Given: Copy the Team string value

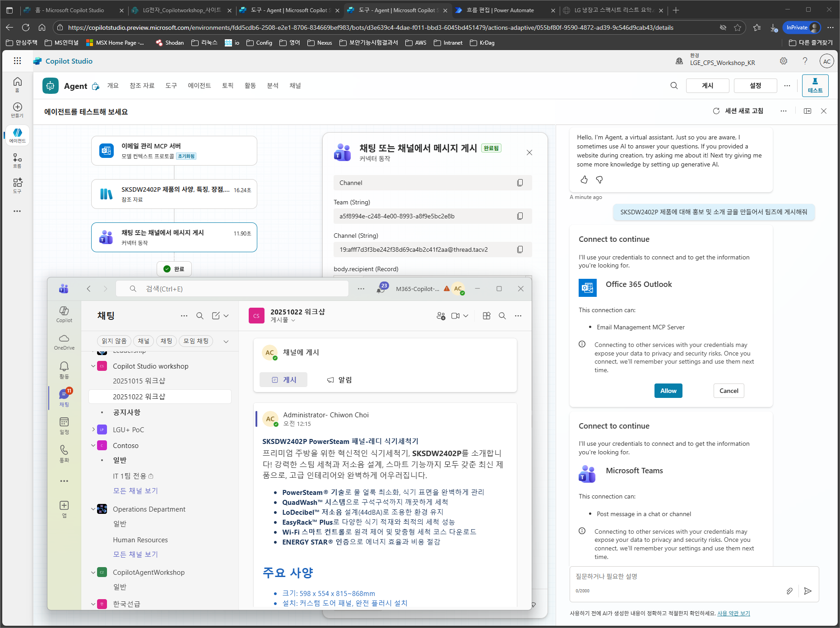Looking at the screenshot, I should (520, 216).
